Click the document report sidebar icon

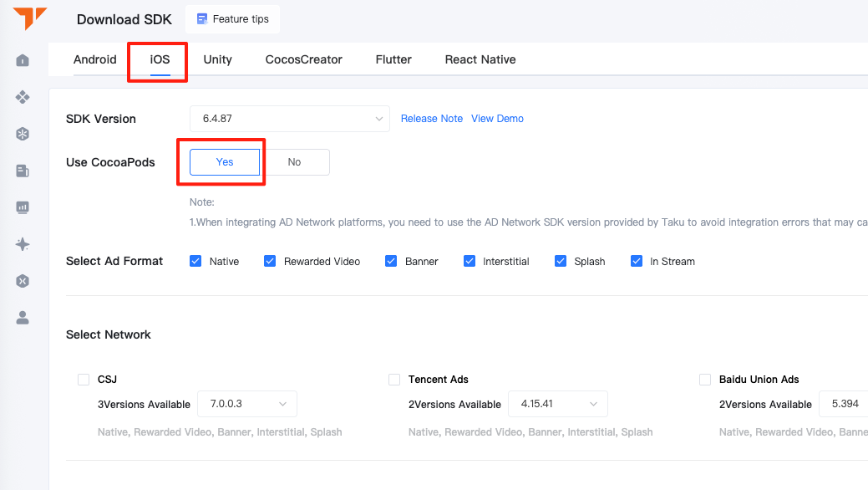click(x=23, y=171)
